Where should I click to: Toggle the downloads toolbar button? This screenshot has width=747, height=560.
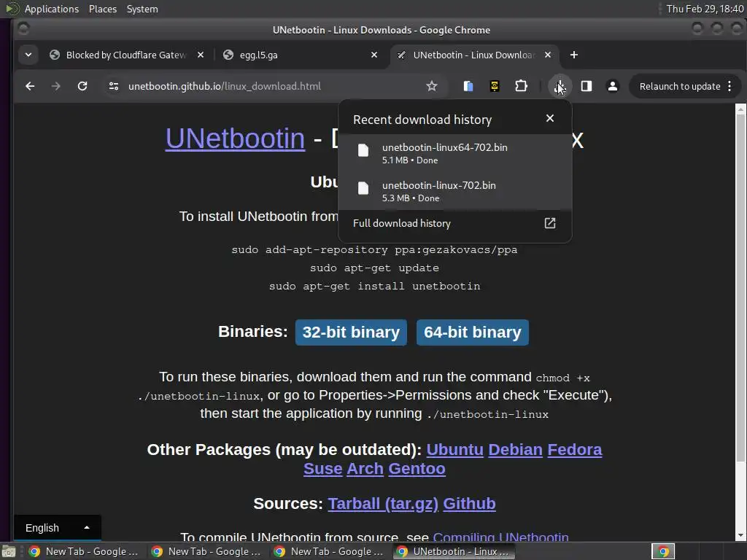(560, 86)
